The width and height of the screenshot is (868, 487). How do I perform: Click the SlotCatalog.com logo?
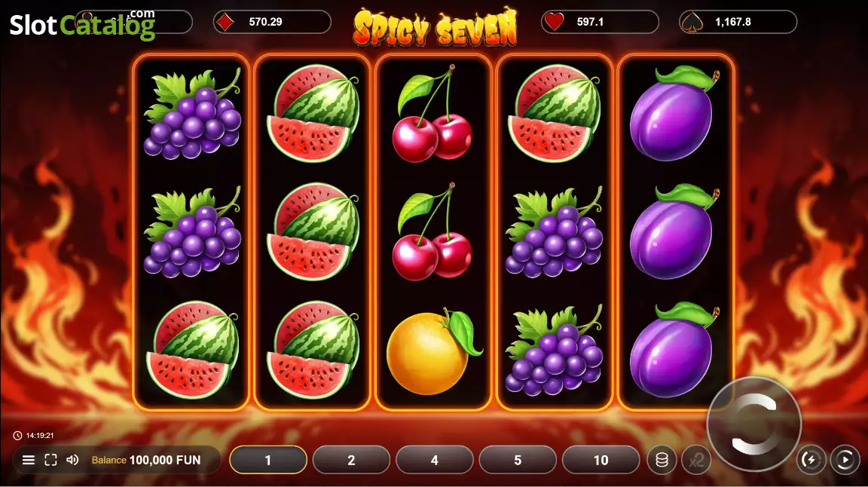(82, 24)
